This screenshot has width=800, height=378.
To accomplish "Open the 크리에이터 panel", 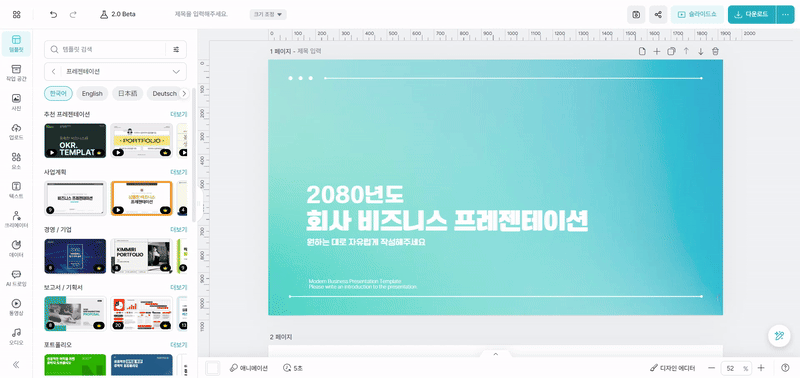I will (x=16, y=219).
